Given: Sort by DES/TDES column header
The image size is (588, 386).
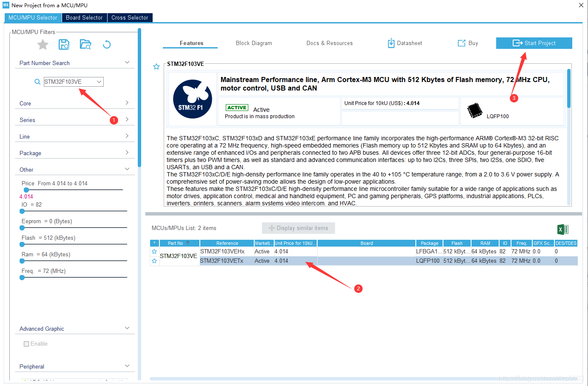Looking at the screenshot, I should (x=566, y=243).
